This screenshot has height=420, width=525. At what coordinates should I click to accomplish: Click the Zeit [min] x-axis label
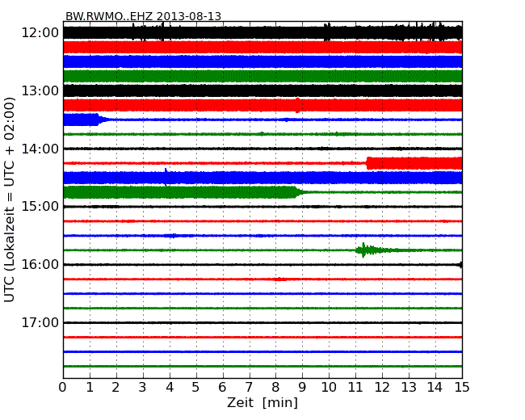click(x=262, y=402)
